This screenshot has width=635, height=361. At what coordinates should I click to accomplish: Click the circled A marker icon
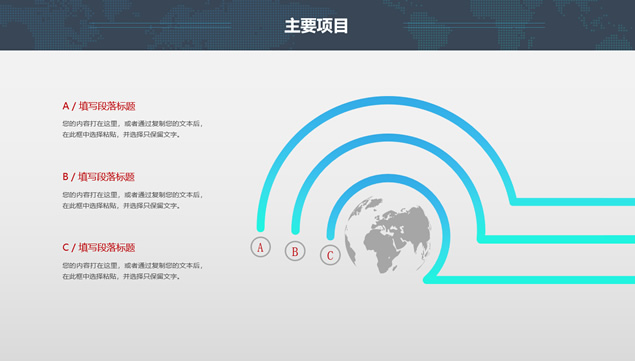click(260, 247)
